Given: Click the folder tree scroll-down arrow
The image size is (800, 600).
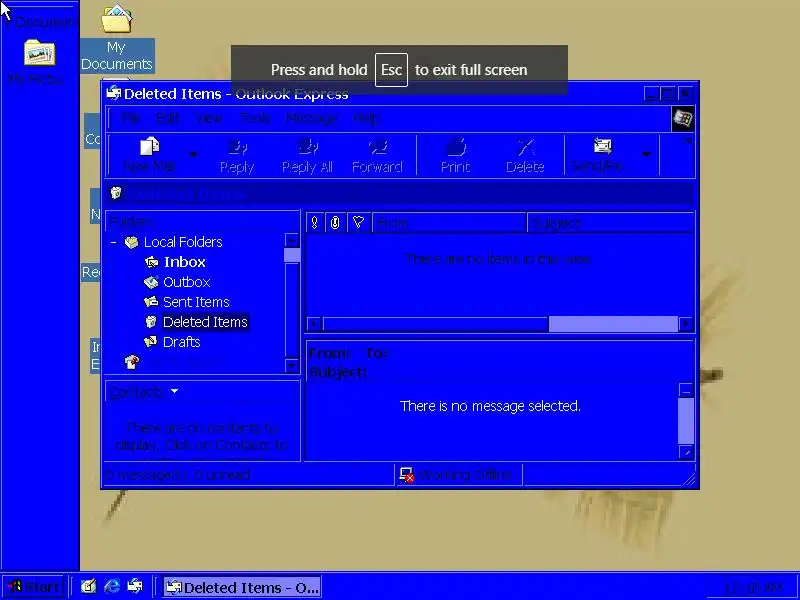Looking at the screenshot, I should [x=292, y=365].
